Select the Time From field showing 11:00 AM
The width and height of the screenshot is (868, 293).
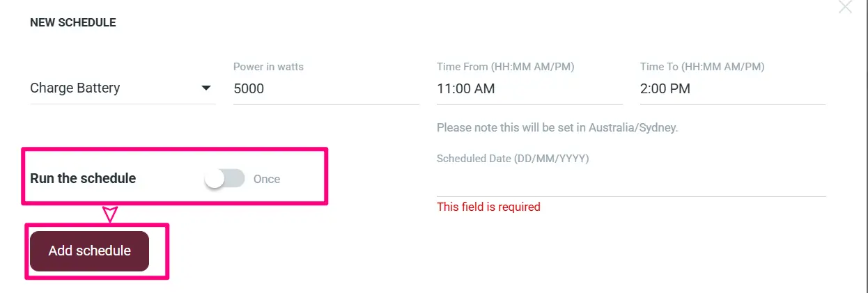tap(529, 88)
